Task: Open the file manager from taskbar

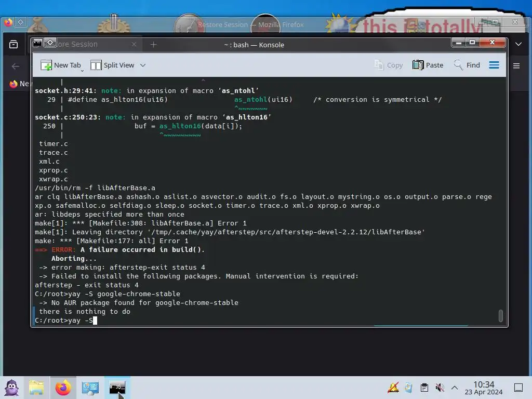Action: pyautogui.click(x=36, y=388)
